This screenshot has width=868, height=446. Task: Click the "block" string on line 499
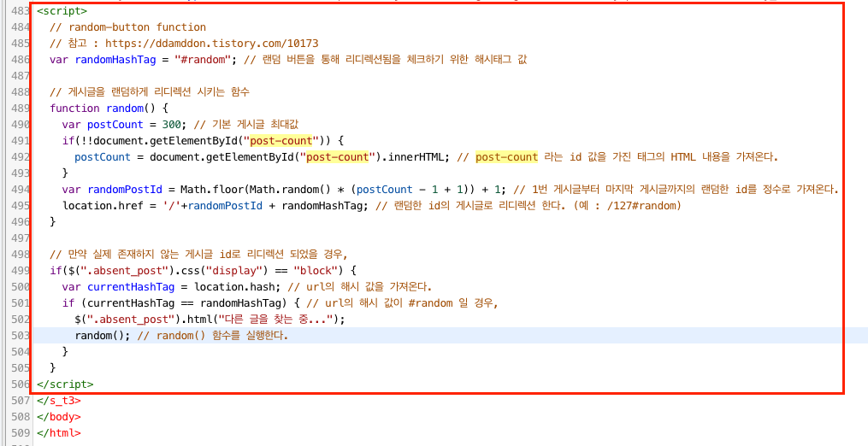pyautogui.click(x=315, y=271)
